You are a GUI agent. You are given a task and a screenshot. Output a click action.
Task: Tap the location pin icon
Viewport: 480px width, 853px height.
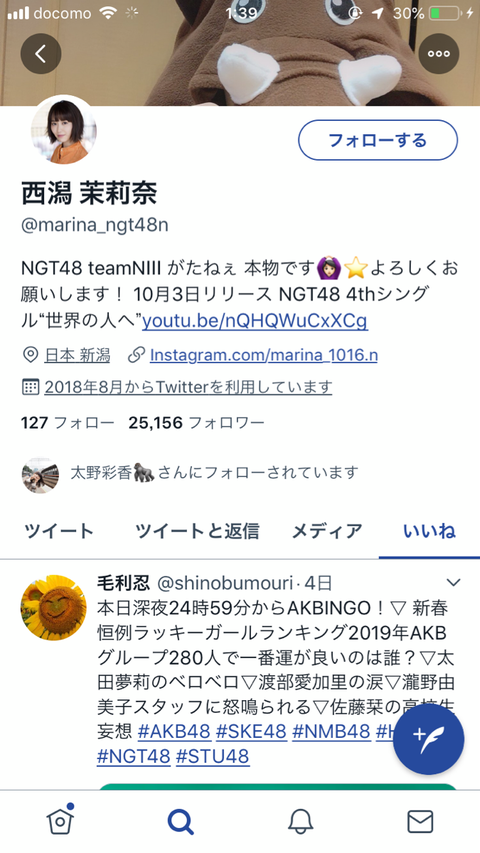coord(30,356)
